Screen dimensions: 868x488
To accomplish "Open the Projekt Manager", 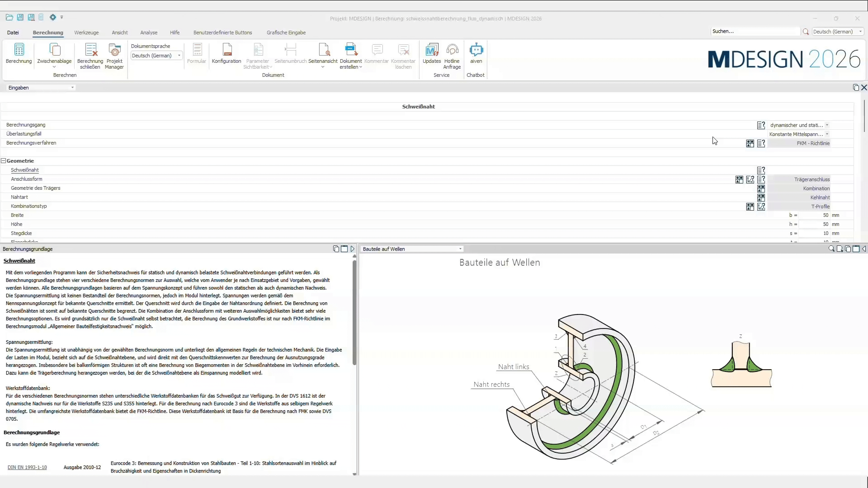I will (x=114, y=50).
